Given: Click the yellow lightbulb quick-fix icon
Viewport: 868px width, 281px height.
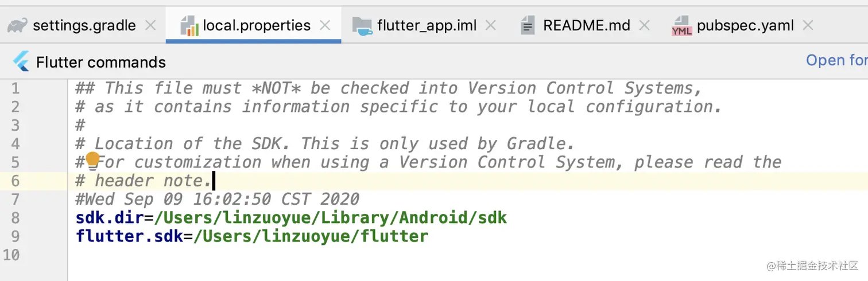Looking at the screenshot, I should [92, 161].
